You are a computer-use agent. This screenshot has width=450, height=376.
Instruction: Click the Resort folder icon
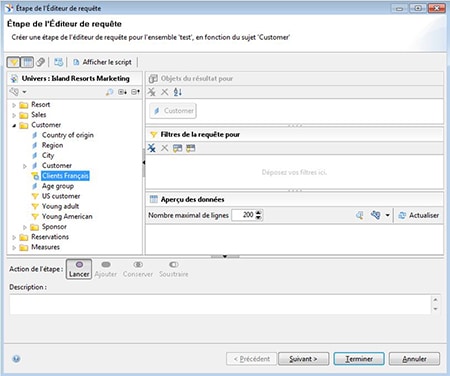24,105
